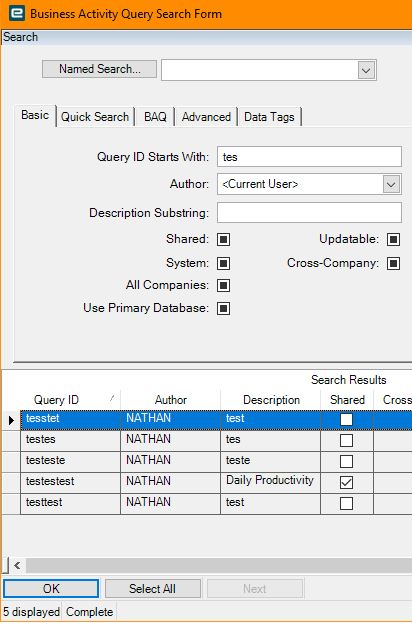Image resolution: width=412 pixels, height=626 pixels.
Task: Switch to the Quick Search tab
Action: coord(95,117)
